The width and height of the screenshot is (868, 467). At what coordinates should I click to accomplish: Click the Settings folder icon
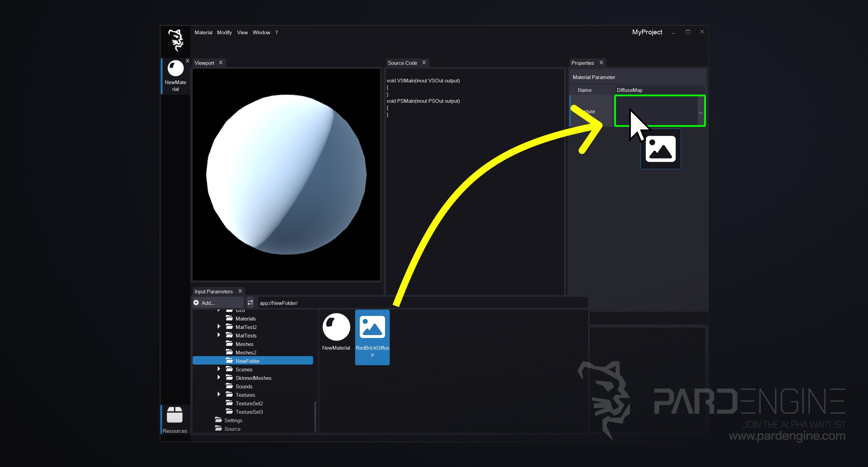[x=218, y=420]
